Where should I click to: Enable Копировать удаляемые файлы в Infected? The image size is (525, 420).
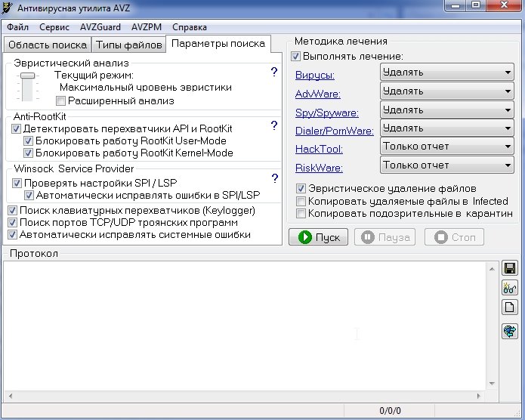tap(301, 201)
